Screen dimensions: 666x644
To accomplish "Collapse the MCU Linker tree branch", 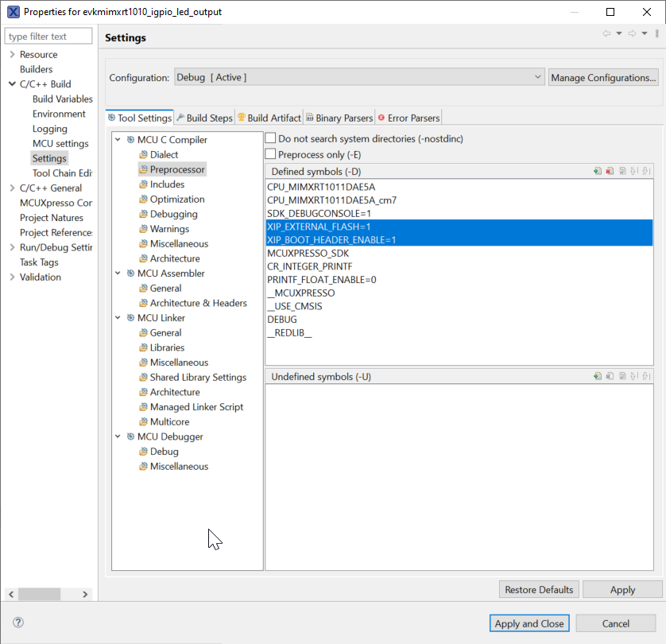I will 116,317.
